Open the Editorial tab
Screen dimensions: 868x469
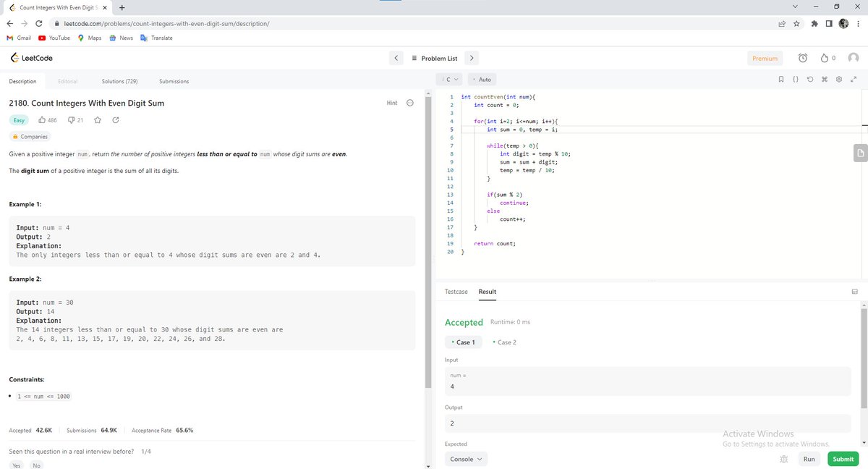(68, 81)
